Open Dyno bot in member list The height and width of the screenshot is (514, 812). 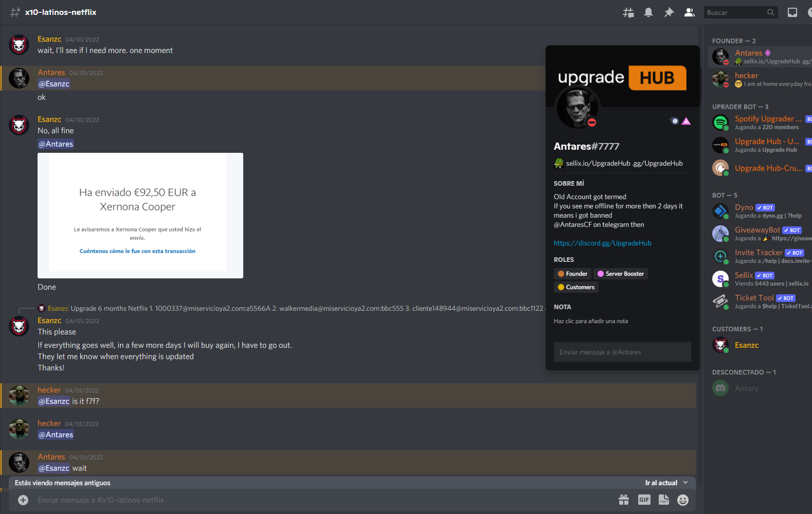(x=760, y=211)
